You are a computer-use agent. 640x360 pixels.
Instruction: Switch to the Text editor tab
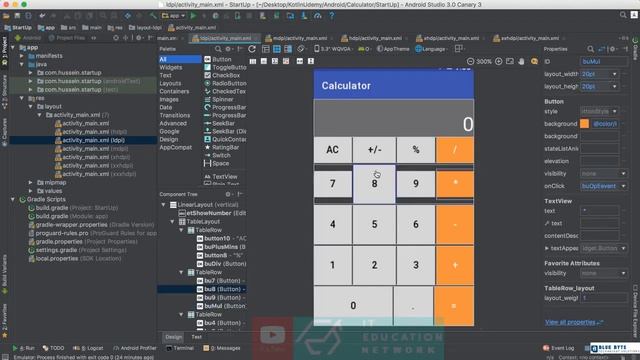coord(196,337)
